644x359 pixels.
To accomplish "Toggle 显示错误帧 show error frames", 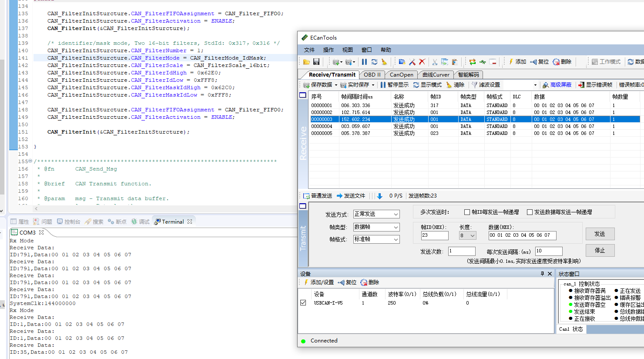I will [x=595, y=85].
